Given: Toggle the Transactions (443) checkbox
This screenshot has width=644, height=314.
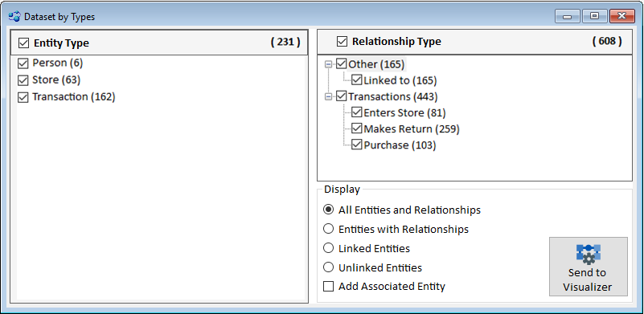Looking at the screenshot, I should tap(342, 97).
